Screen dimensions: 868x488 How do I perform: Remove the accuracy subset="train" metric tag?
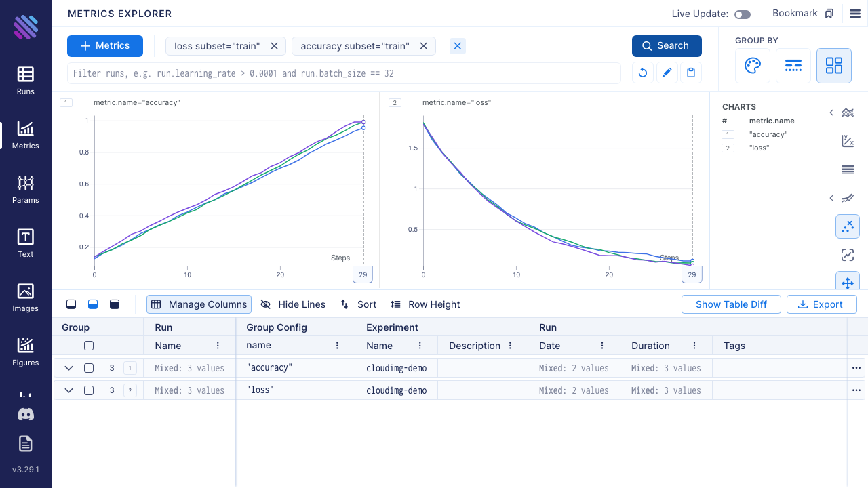click(424, 46)
